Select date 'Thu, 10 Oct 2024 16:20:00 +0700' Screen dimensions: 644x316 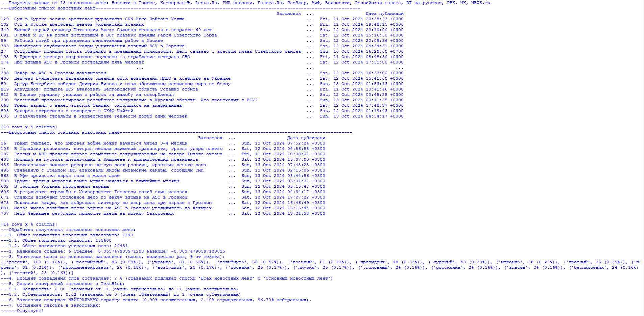[362, 51]
